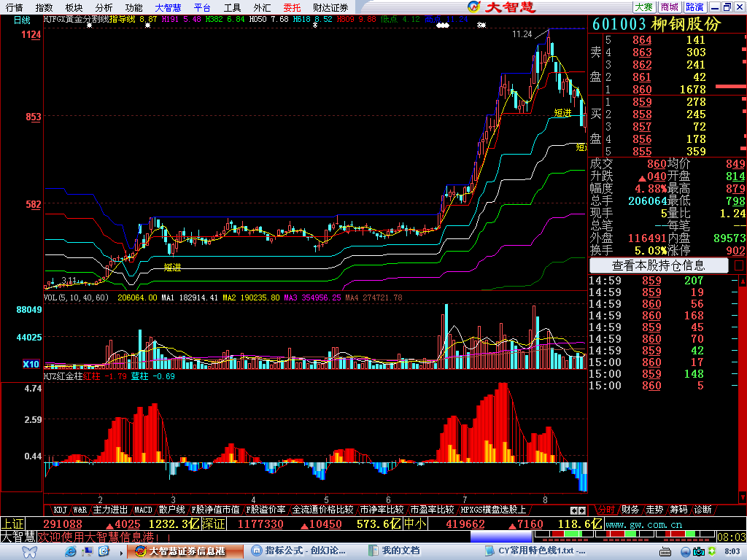The height and width of the screenshot is (560, 747).
Task: Click 查看本股持仓信息 button
Action: point(659,265)
